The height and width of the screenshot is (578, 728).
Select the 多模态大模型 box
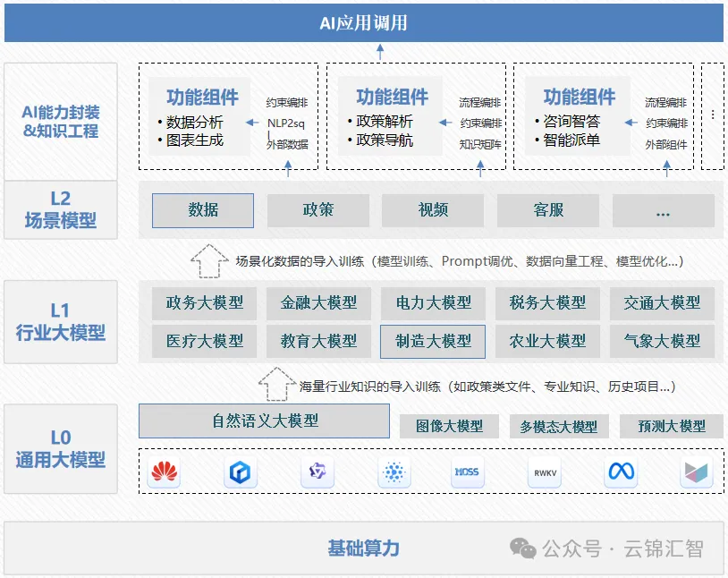[558, 427]
